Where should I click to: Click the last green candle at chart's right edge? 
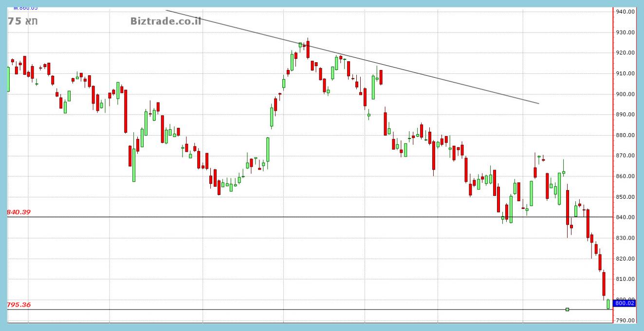(608, 304)
